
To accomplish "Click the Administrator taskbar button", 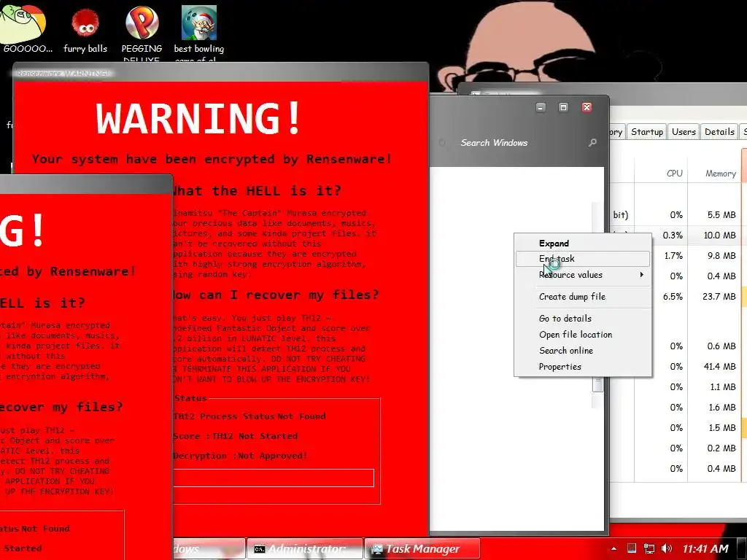I will [305, 549].
